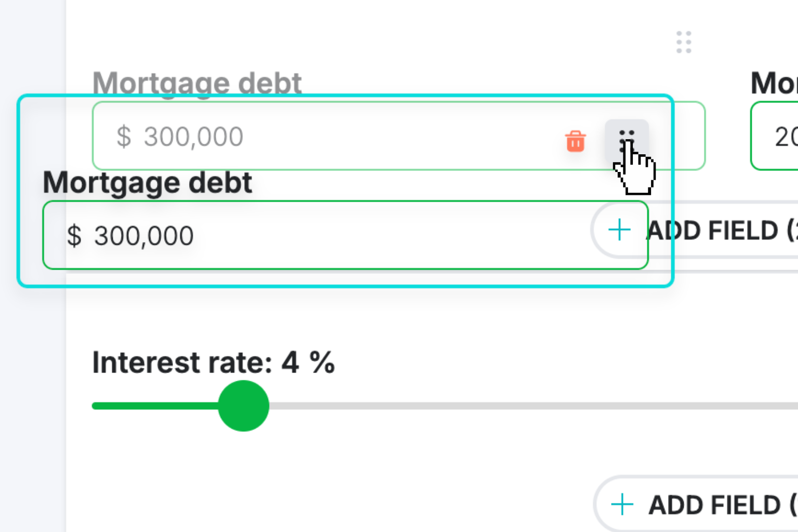798x532 pixels.
Task: Click the lower ADD FIELD button text
Action: [723, 505]
